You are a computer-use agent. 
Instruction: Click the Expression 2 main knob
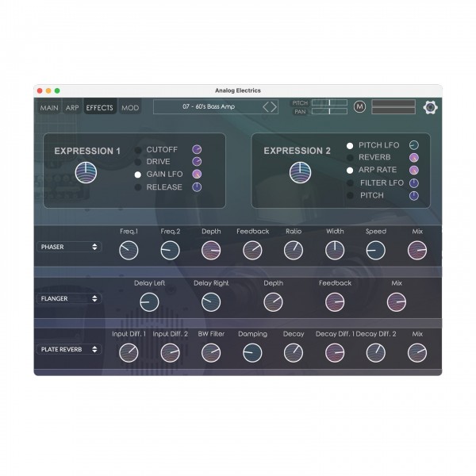(300, 172)
